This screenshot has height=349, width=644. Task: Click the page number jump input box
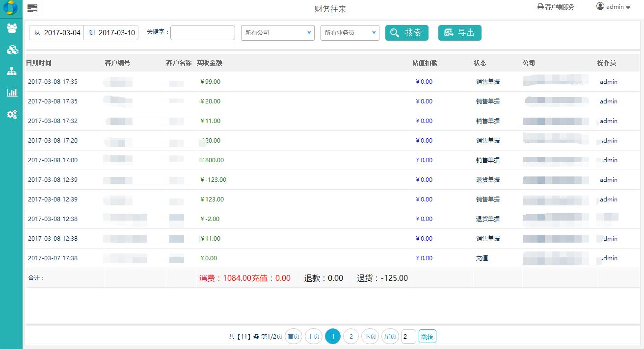pyautogui.click(x=409, y=336)
